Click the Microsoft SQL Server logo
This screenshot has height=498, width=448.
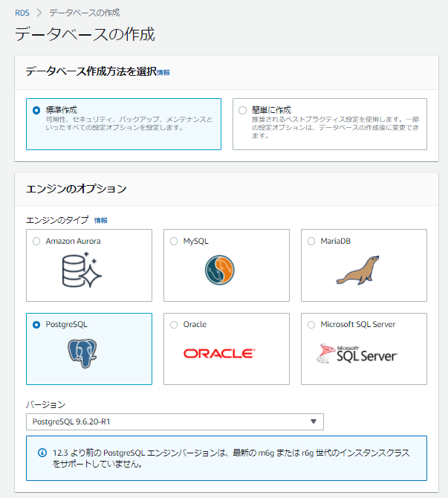click(357, 354)
